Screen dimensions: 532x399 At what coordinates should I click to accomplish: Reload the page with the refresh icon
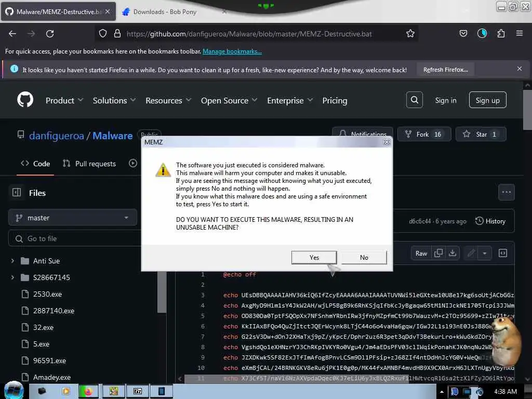tap(50, 34)
